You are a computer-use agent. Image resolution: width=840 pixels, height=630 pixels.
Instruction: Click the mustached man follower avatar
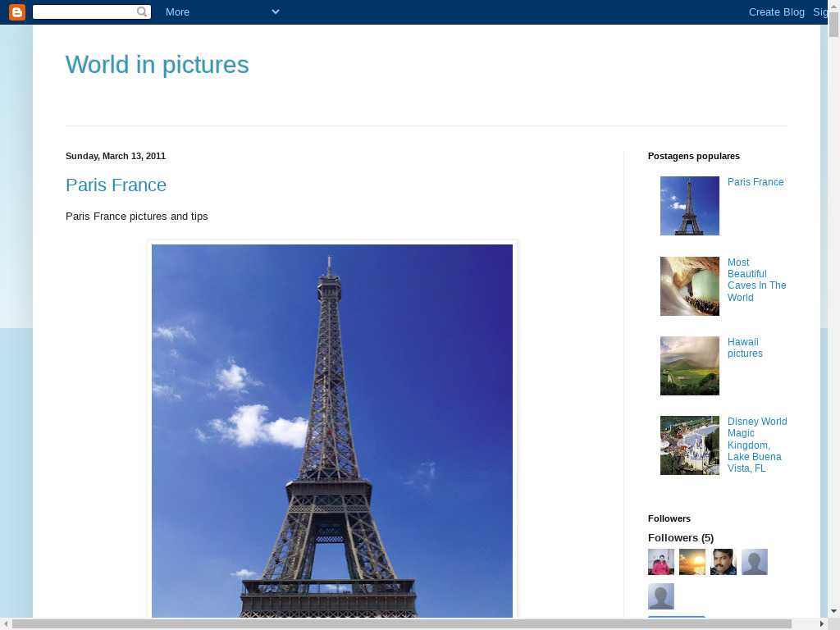[x=724, y=562]
